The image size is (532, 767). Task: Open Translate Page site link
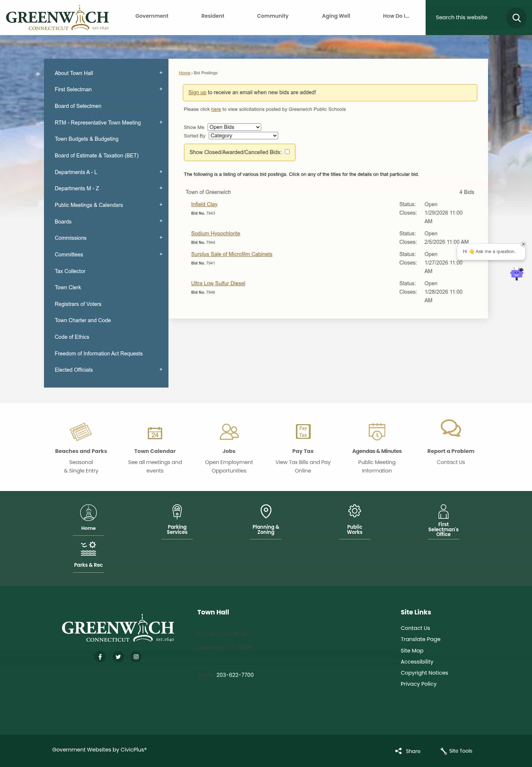420,639
